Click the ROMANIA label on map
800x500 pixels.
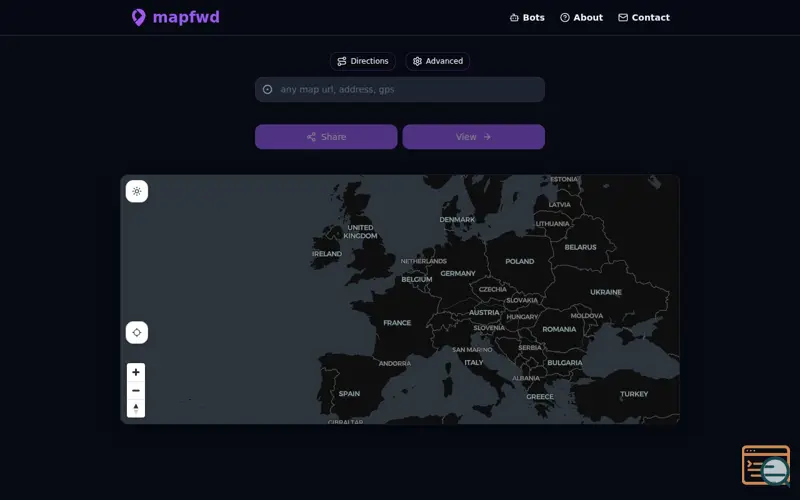coord(559,329)
